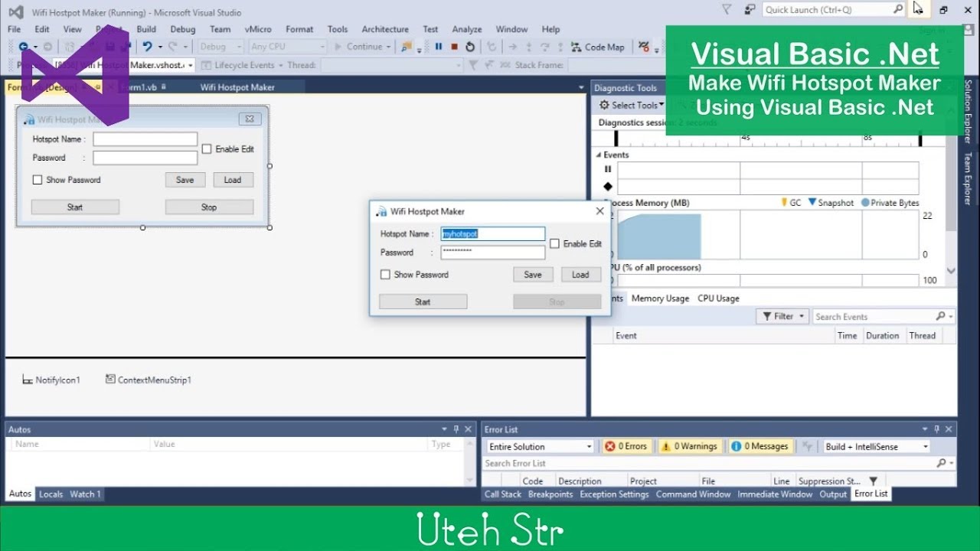Screen dimensions: 980x551
Task: Click the Break All pause icon
Action: [x=439, y=47]
